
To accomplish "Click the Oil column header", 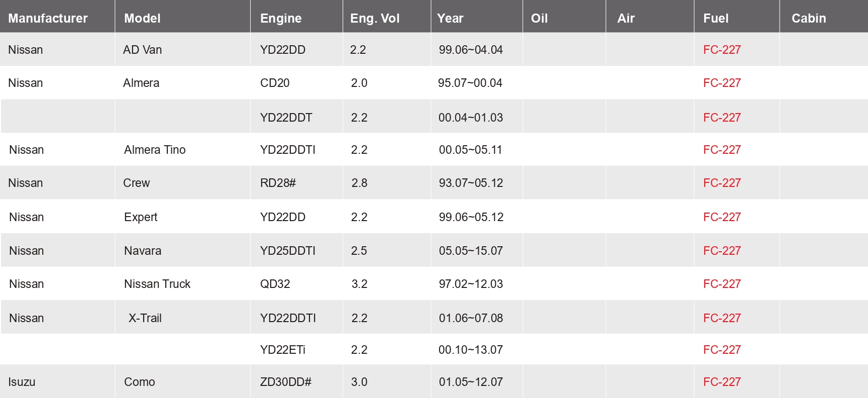I will (x=539, y=18).
